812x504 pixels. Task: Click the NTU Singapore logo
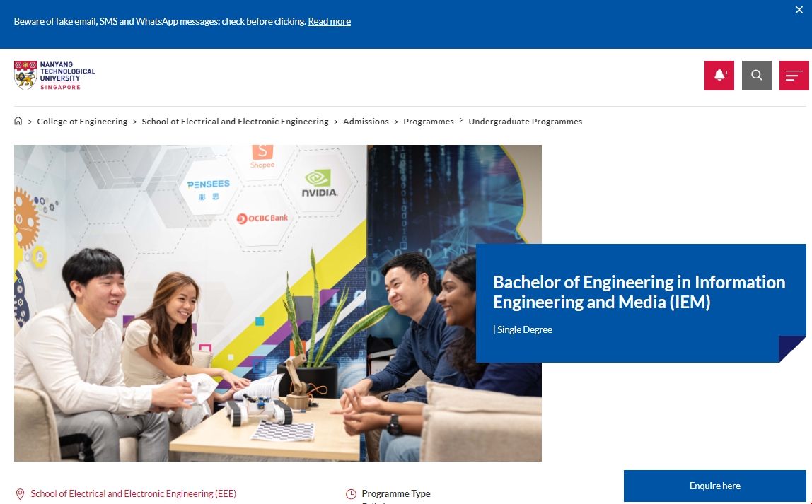[54, 75]
